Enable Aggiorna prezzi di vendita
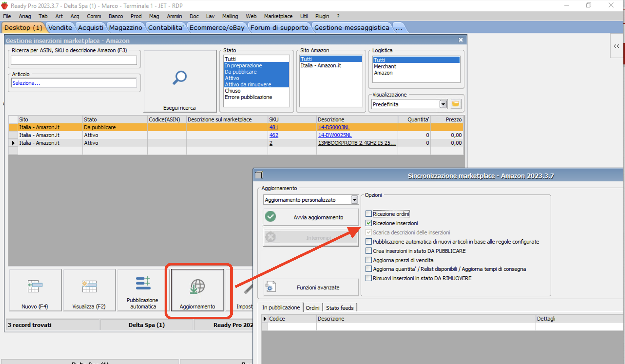Image resolution: width=625 pixels, height=364 pixels. click(369, 260)
